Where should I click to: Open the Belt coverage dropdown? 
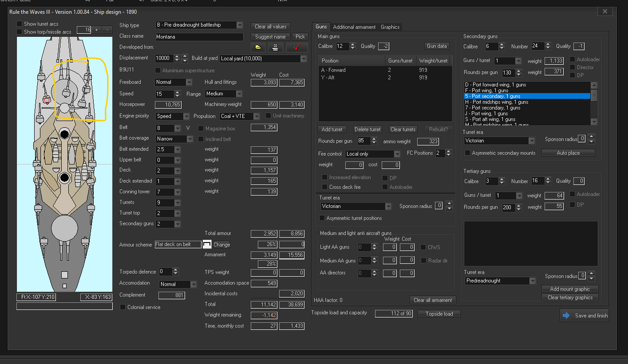point(190,139)
